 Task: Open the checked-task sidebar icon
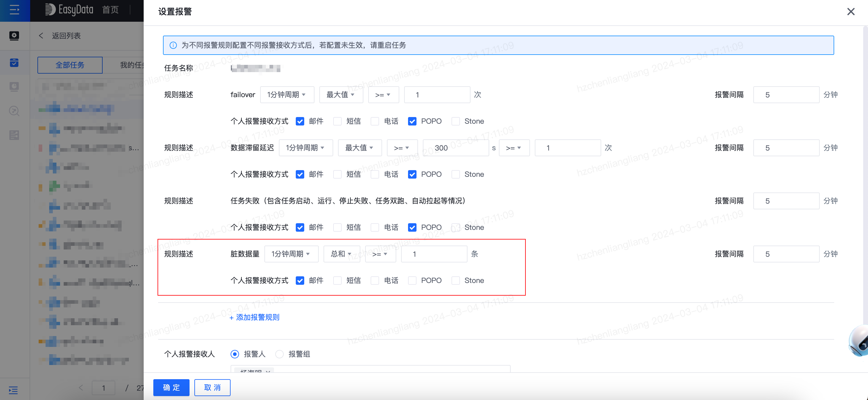pos(14,63)
